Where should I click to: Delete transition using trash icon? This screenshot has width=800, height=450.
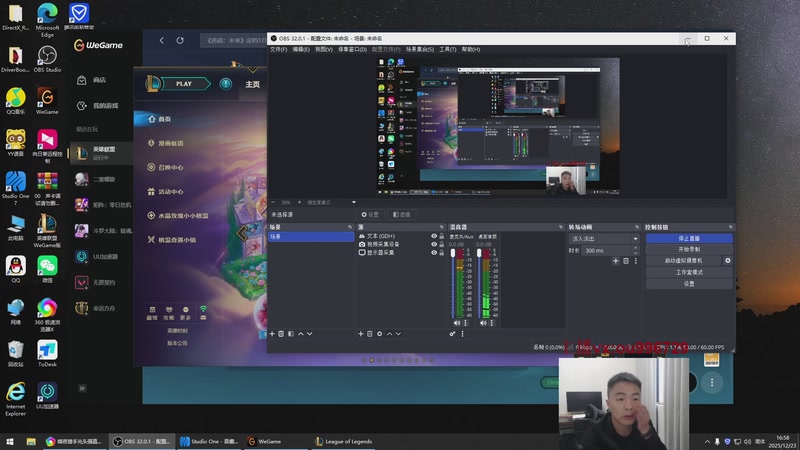[626, 261]
